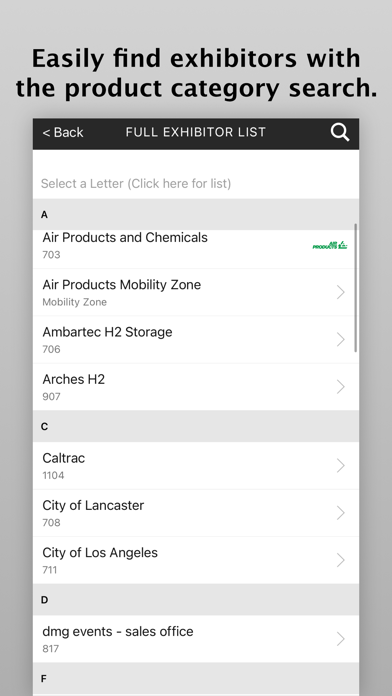Open chevron beside Ambartec H2 Storage
This screenshot has width=392, height=696.
click(x=341, y=340)
